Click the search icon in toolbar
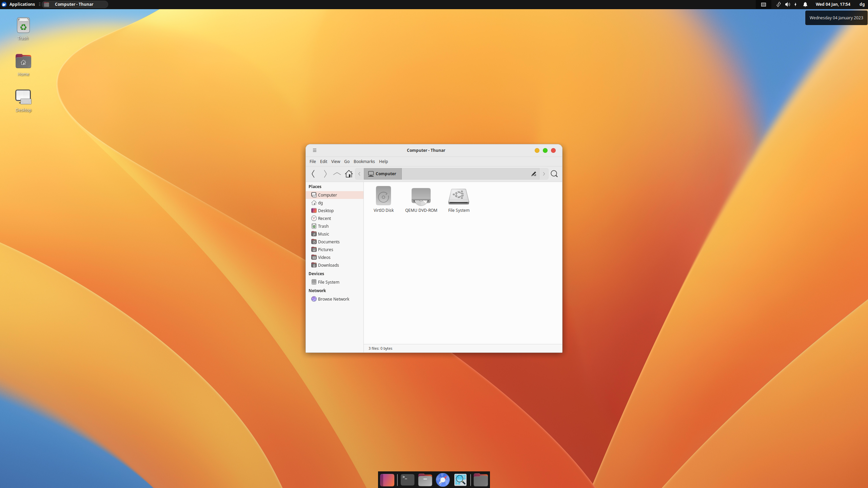Image resolution: width=868 pixels, height=488 pixels. 554,174
